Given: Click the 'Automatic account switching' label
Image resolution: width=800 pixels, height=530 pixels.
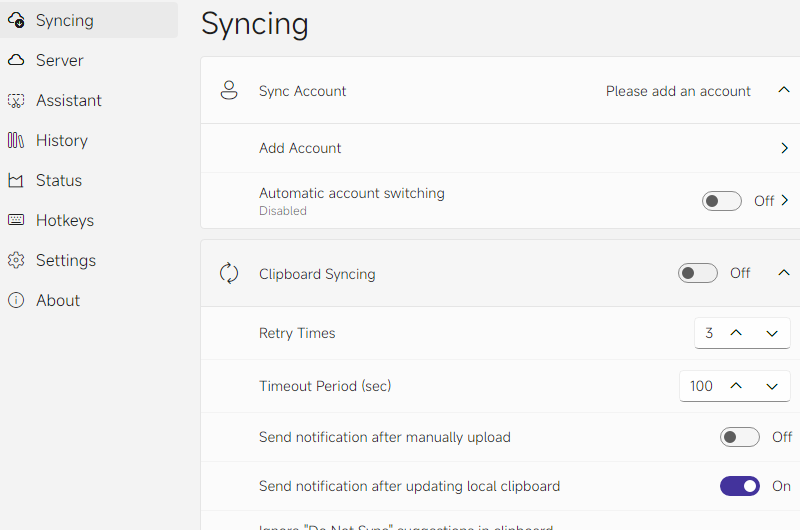Looking at the screenshot, I should (x=352, y=193).
